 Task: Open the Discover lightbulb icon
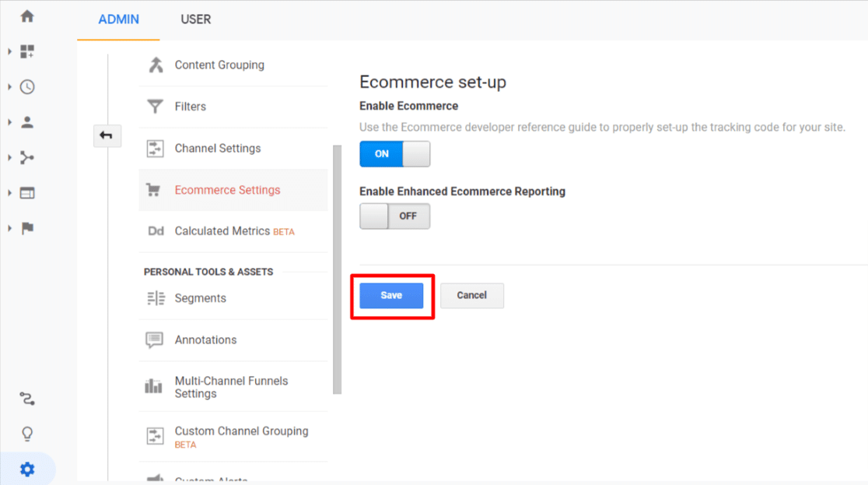click(x=27, y=434)
